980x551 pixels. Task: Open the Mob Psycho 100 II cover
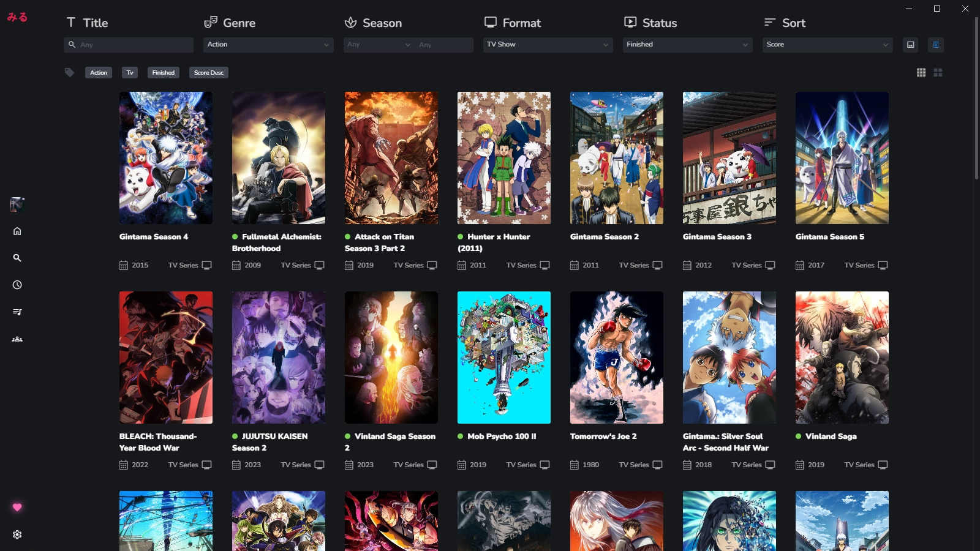point(503,358)
